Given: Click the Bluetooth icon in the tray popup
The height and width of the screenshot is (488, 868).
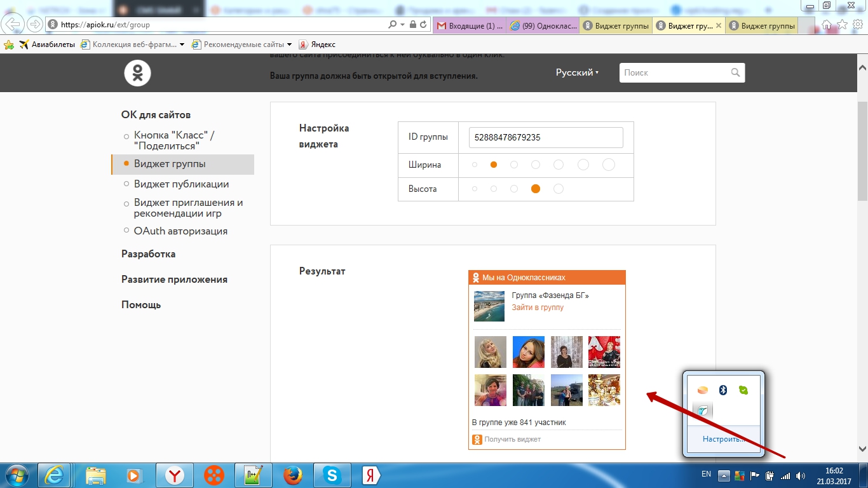Looking at the screenshot, I should [x=722, y=390].
